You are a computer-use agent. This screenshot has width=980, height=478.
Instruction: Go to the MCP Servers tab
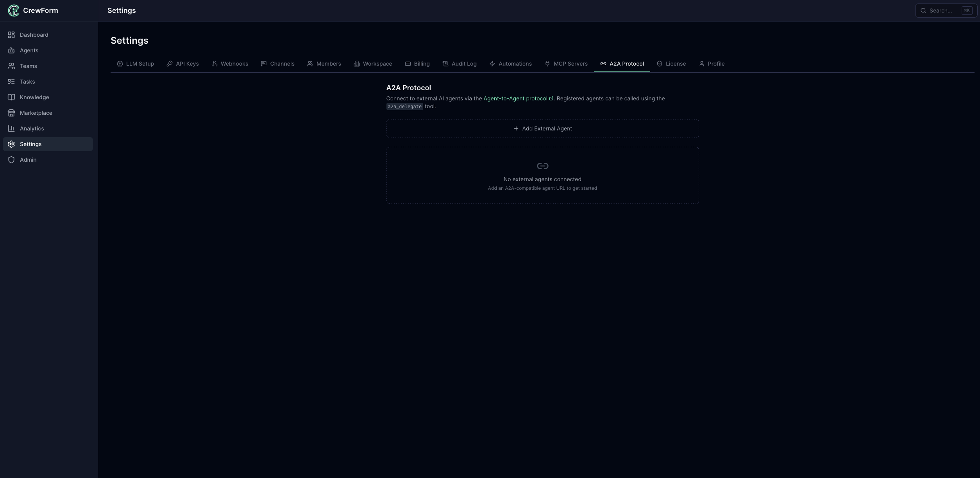pos(566,64)
